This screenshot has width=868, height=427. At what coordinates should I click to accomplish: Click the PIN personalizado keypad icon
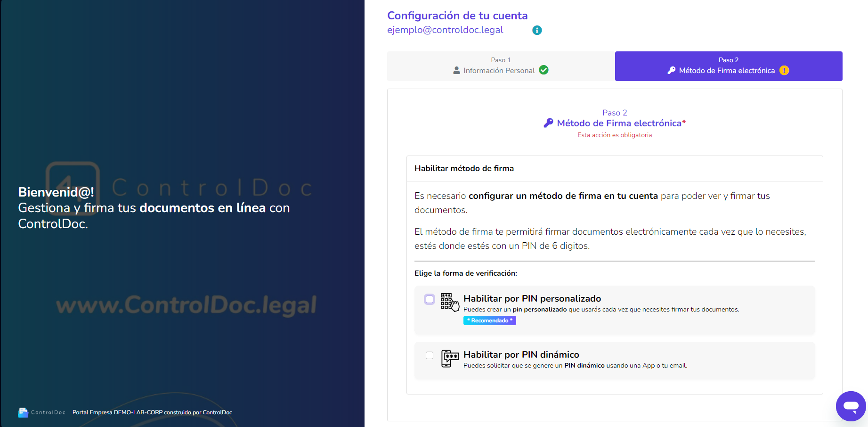[450, 302]
